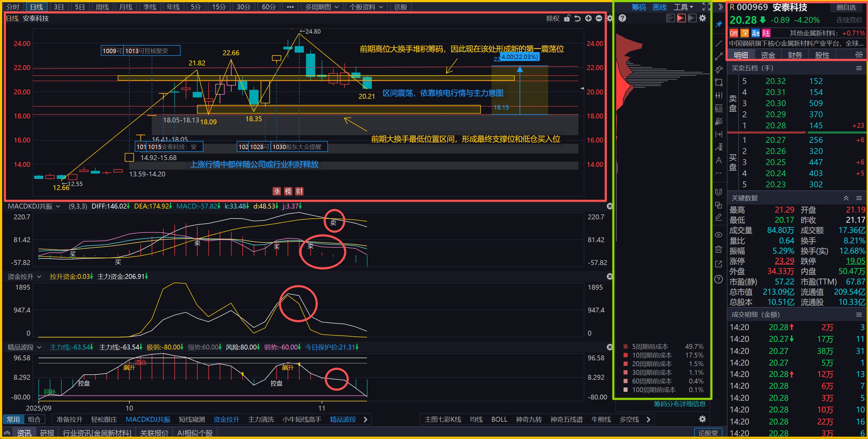Select the straight line drawing tool

coord(719,43)
